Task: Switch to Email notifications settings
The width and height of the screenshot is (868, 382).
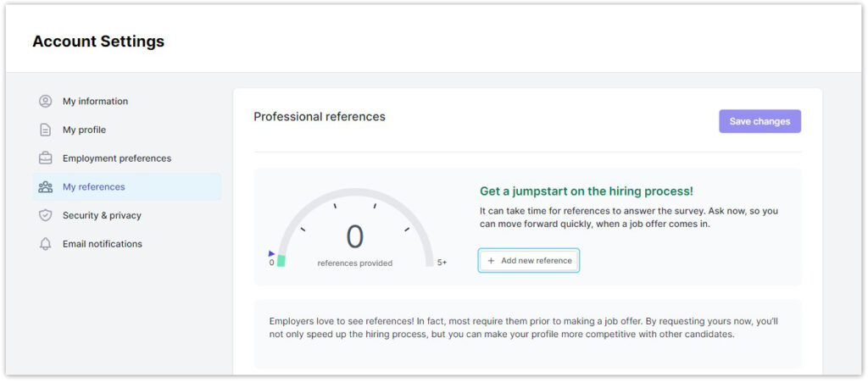Action: (x=102, y=244)
